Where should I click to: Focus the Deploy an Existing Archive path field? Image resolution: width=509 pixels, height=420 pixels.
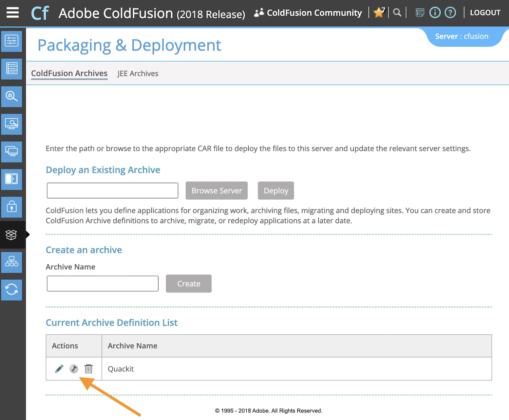(x=112, y=191)
